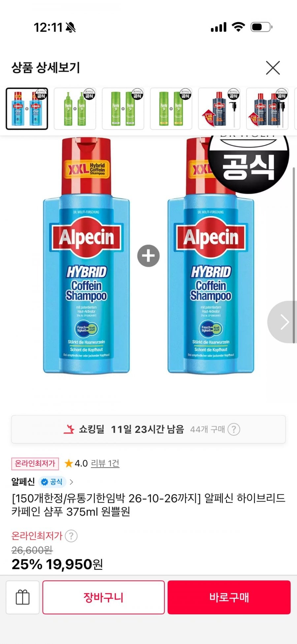Open the 리뷰 1건 review link
The image size is (297, 644).
(x=105, y=463)
